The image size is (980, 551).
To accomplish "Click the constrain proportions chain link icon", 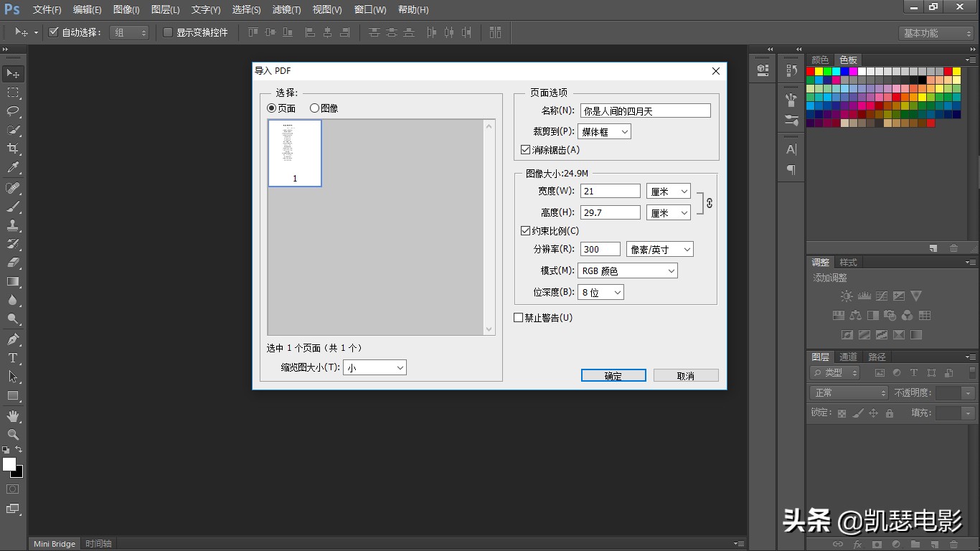I will (709, 203).
